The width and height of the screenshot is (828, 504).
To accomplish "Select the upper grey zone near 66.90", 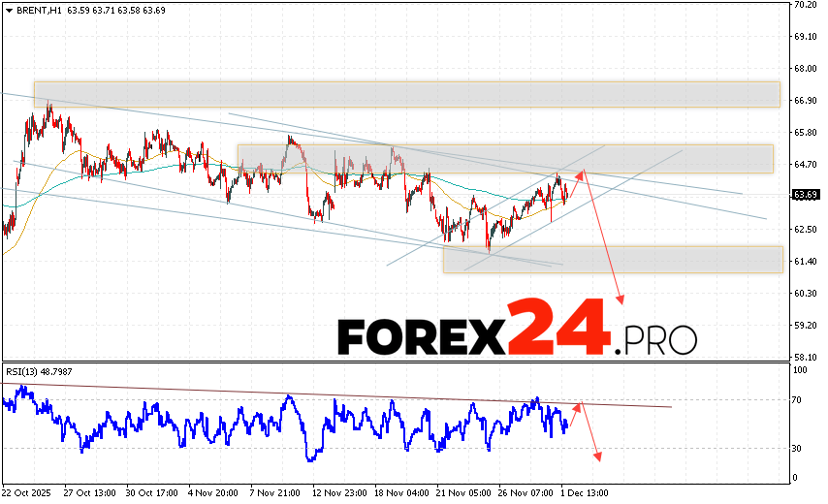I will 407,94.
